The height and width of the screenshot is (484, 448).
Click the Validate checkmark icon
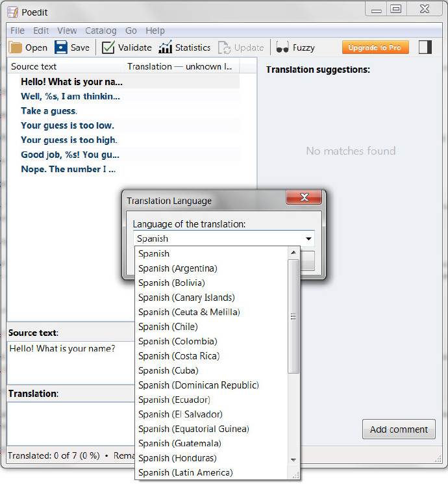point(108,47)
